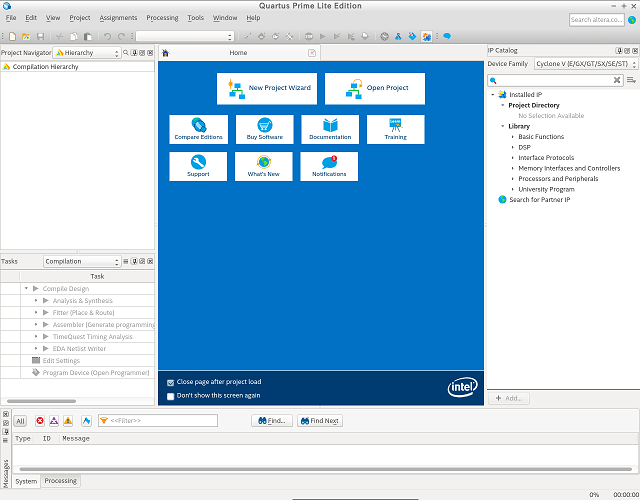Toggle Close page after project load checkbox
Screen dimensions: 640x500
point(171,382)
